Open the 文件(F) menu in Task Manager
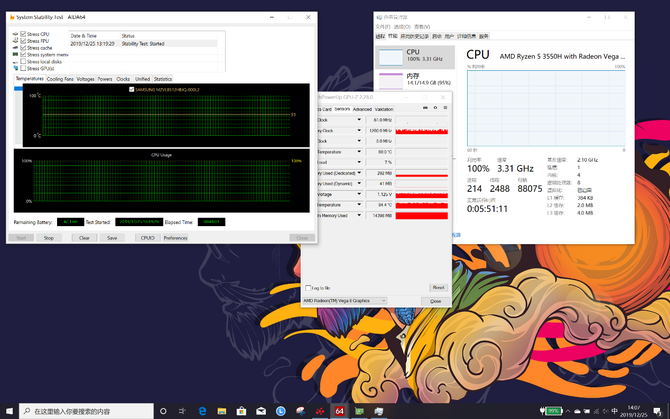 383,26
